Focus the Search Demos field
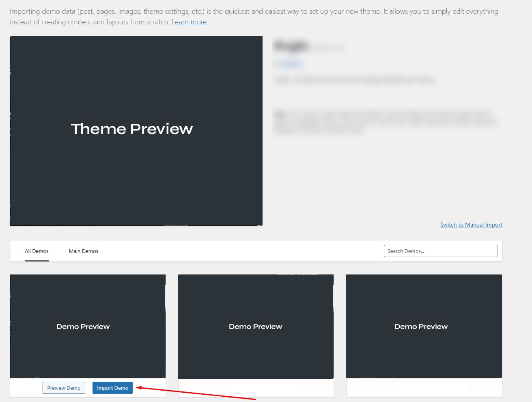Screen dimensions: 532x402 click(x=440, y=251)
